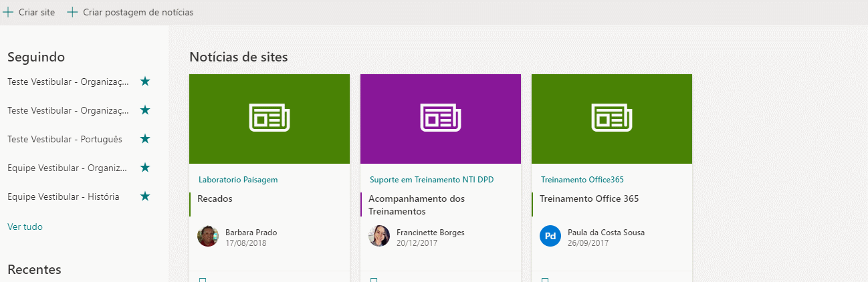
Task: Open the Recados news title
Action: click(x=215, y=198)
